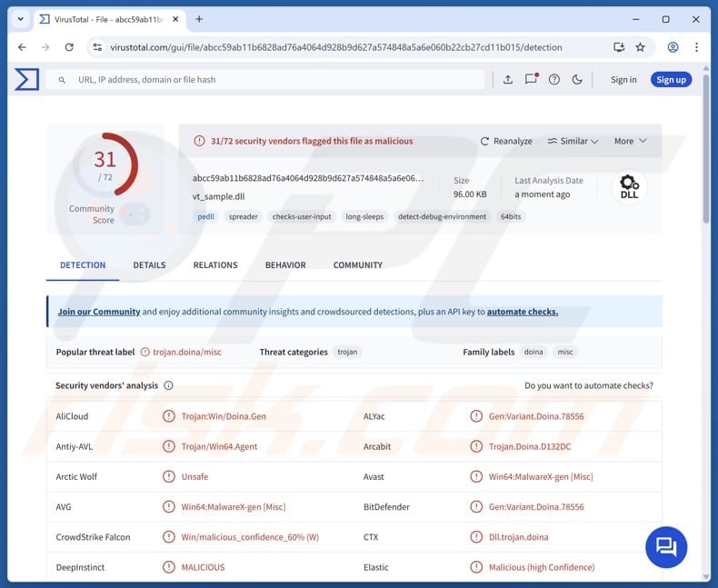Toggle dark mode moon icon
This screenshot has width=718, height=588.
[577, 80]
